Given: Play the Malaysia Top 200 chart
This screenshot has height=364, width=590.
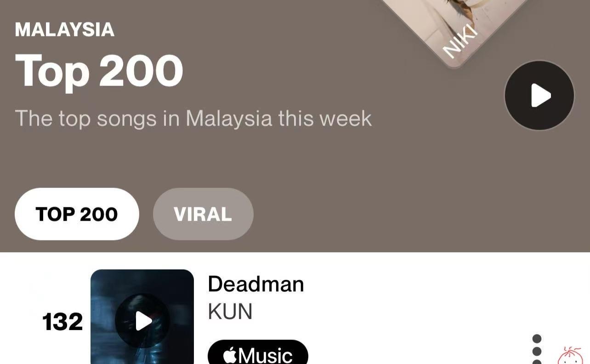Looking at the screenshot, I should 539,96.
